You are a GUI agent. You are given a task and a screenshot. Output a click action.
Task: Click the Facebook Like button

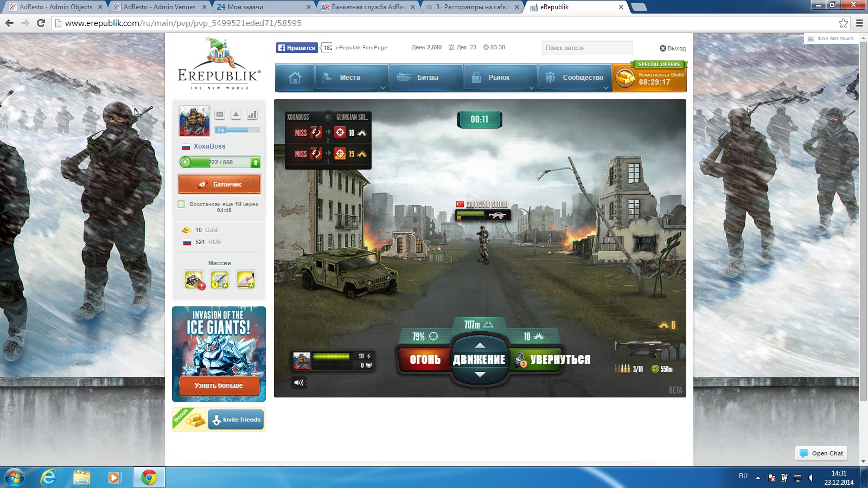(x=297, y=48)
